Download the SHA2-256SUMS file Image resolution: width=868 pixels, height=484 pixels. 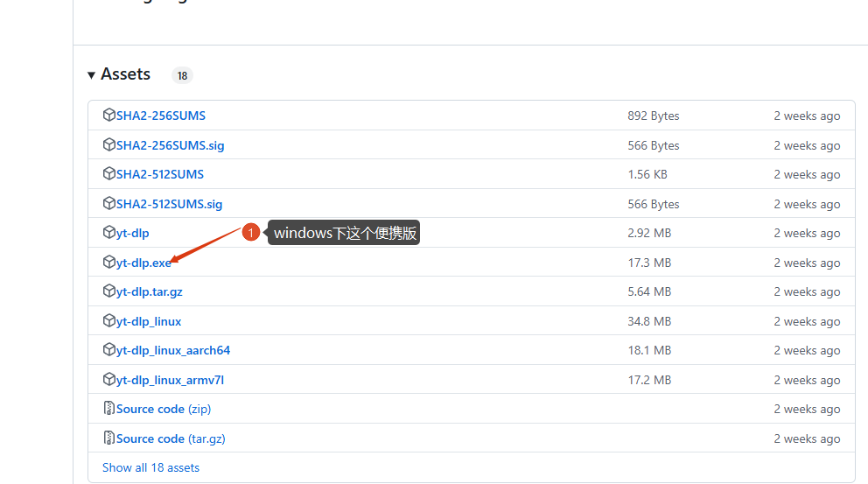160,116
